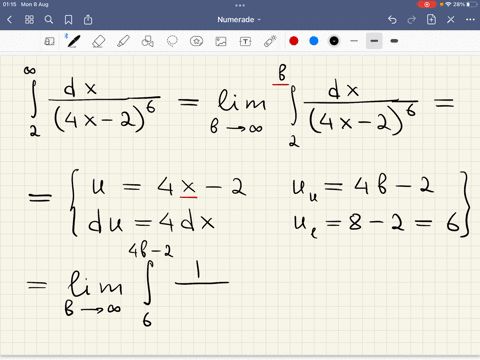Open the share export menu
Screen dimensions: 480x360
(88, 20)
